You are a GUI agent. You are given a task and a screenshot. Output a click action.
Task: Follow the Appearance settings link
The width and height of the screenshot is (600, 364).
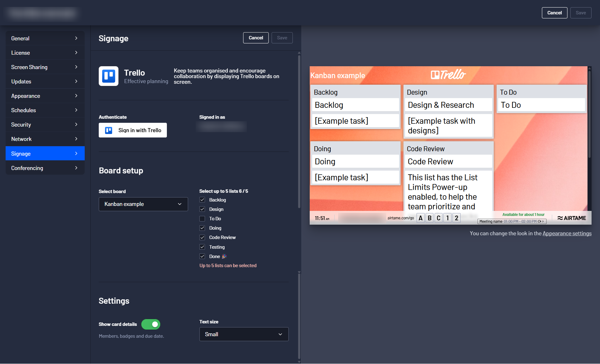tap(567, 233)
